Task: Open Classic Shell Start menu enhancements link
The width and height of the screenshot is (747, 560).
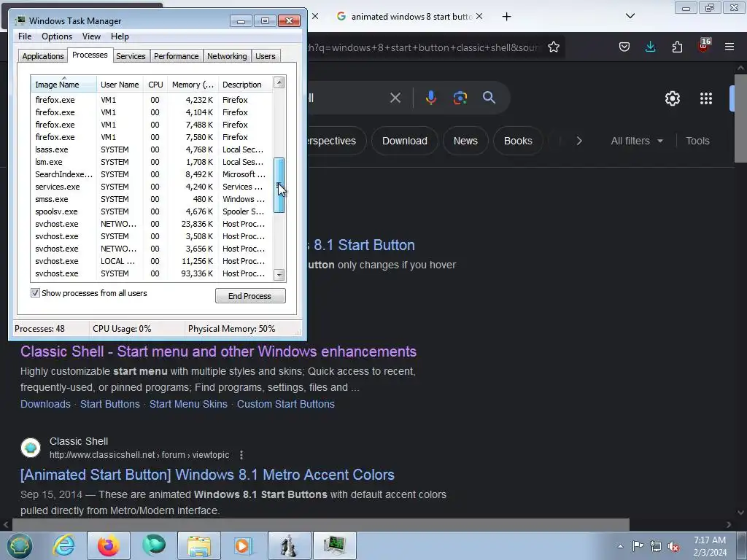Action: coord(218,351)
